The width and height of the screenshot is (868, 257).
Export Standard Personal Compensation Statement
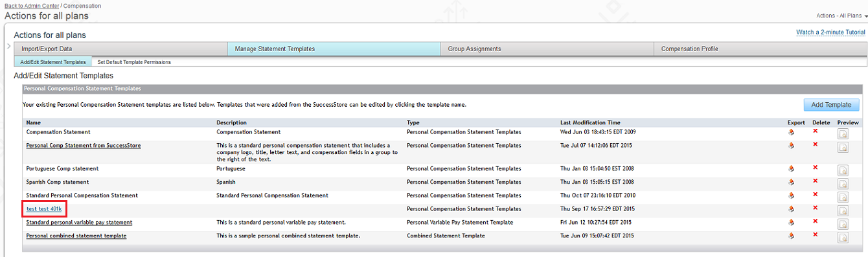791,195
